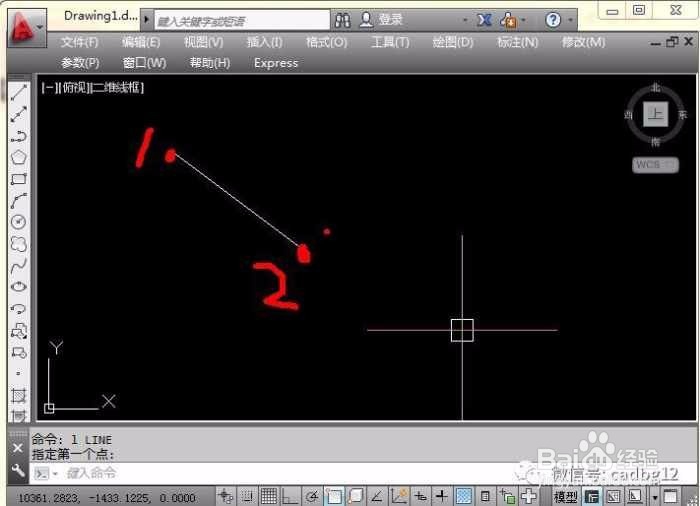This screenshot has height=506, width=700.
Task: Open the 插入(I) menu
Action: (x=265, y=42)
